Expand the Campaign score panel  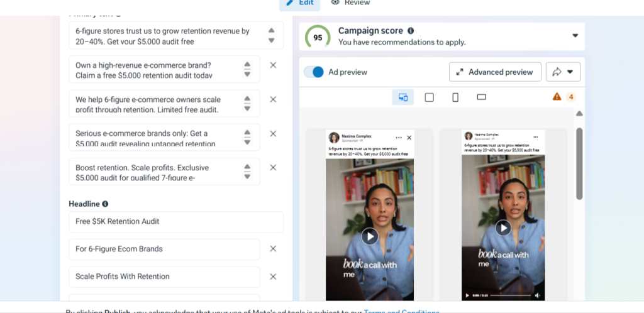[575, 36]
